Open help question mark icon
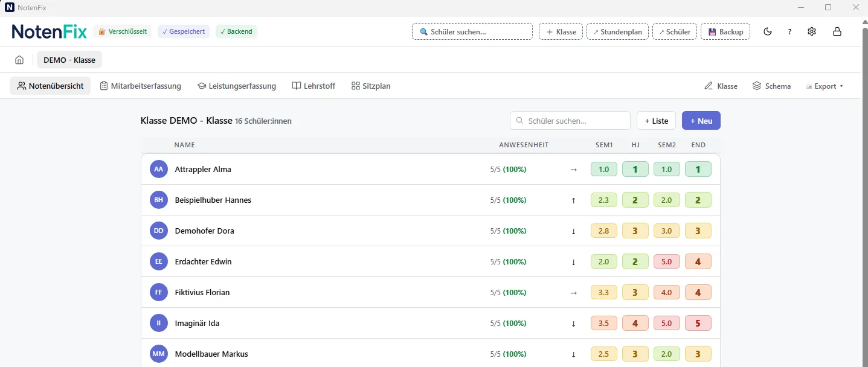868x367 pixels. [x=789, y=31]
